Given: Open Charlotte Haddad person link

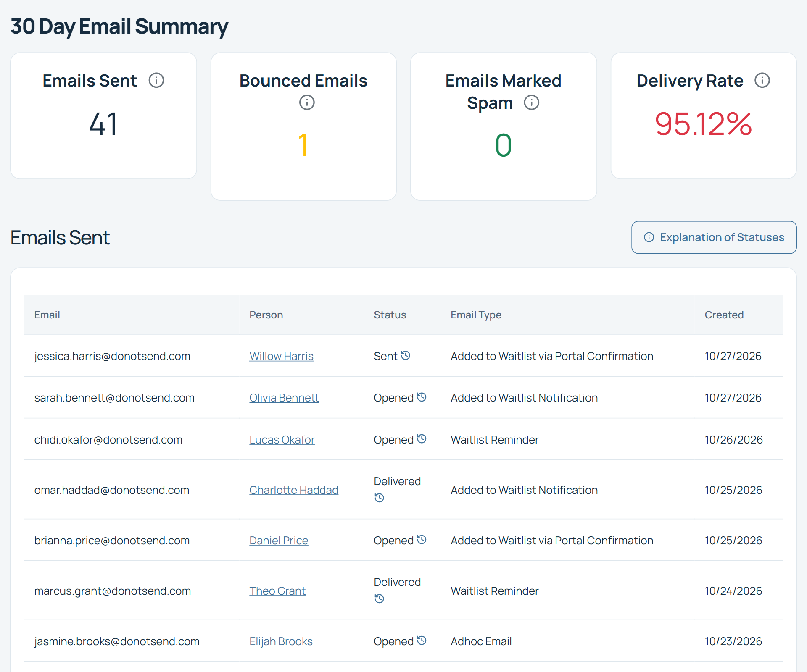Looking at the screenshot, I should (294, 490).
